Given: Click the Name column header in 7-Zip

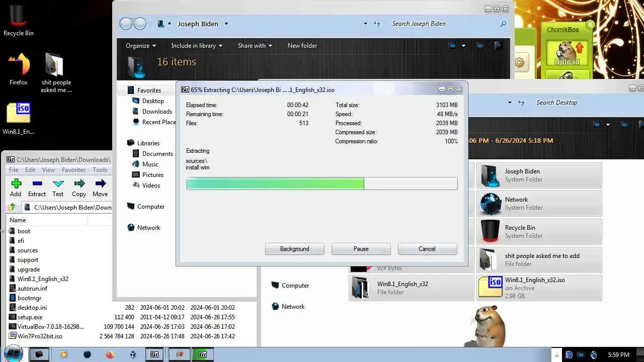Looking at the screenshot, I should [x=47, y=220].
